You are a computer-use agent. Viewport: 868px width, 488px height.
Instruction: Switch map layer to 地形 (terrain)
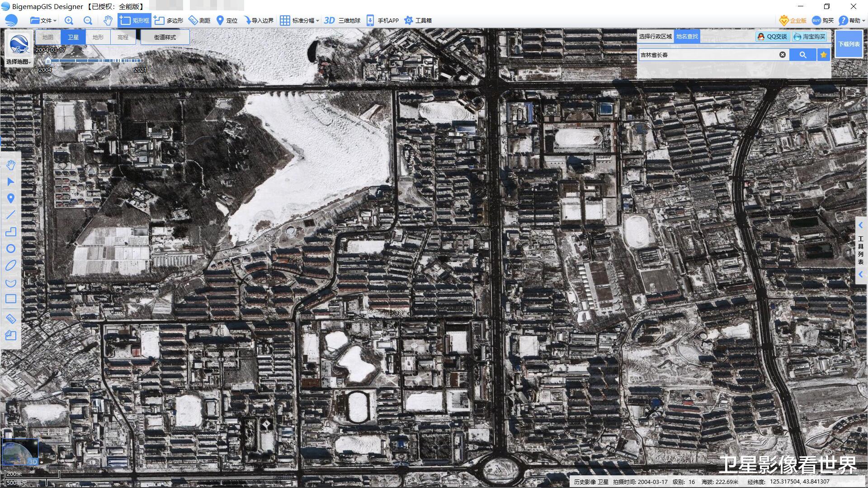point(98,37)
